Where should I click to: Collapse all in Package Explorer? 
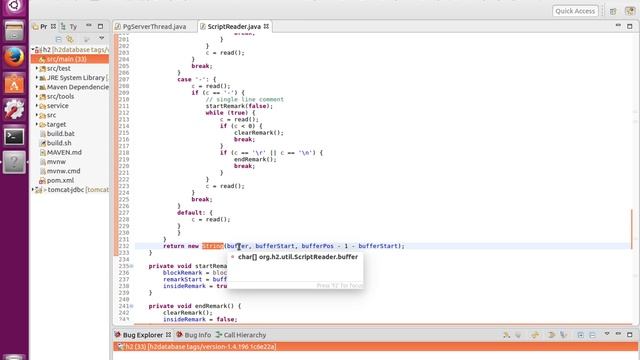click(58, 39)
